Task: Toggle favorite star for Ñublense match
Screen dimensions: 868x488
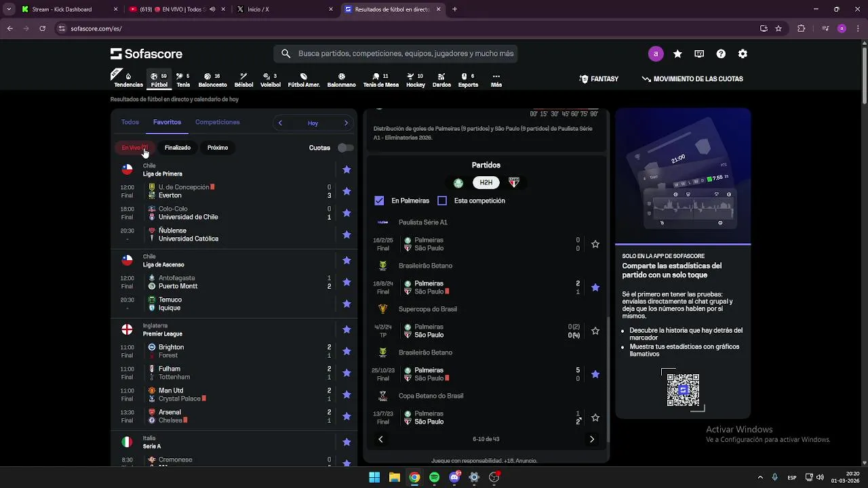Action: 347,235
